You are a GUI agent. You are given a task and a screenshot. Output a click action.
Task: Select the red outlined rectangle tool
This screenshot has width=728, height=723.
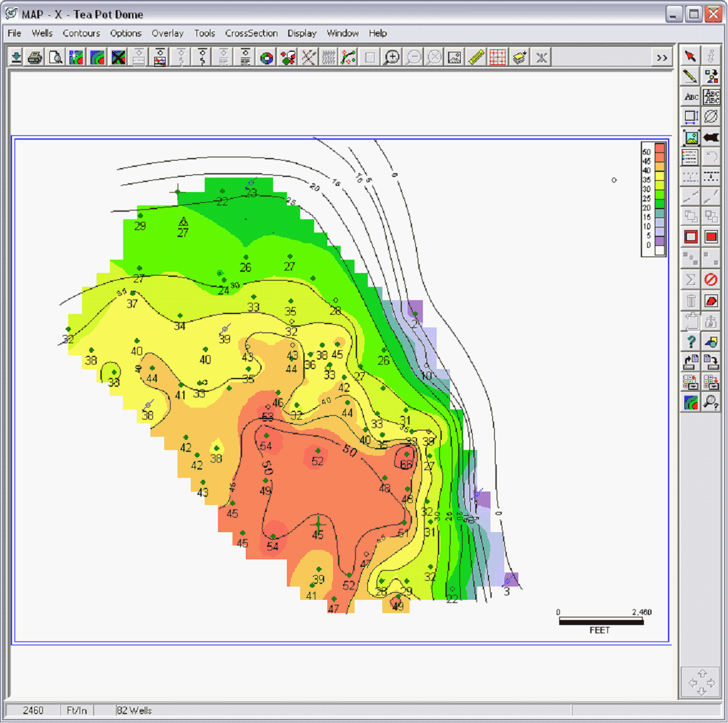pyautogui.click(x=691, y=237)
